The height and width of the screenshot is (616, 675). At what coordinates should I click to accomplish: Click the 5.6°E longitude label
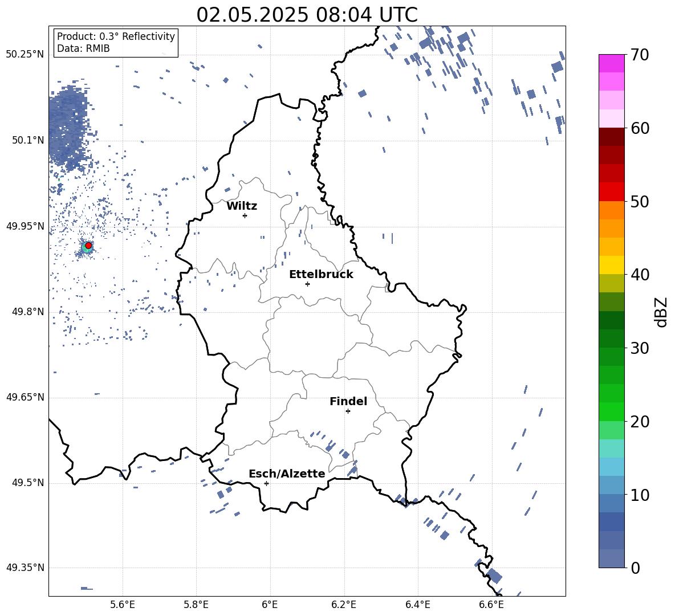tap(123, 605)
